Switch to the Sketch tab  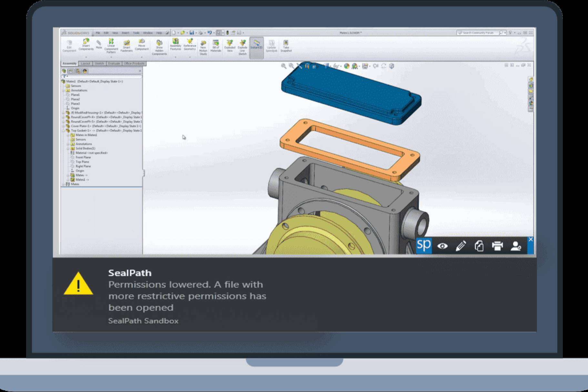coord(99,64)
